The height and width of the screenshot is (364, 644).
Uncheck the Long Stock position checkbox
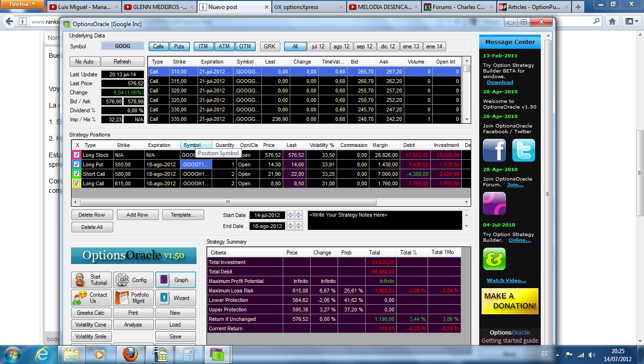[x=76, y=155]
